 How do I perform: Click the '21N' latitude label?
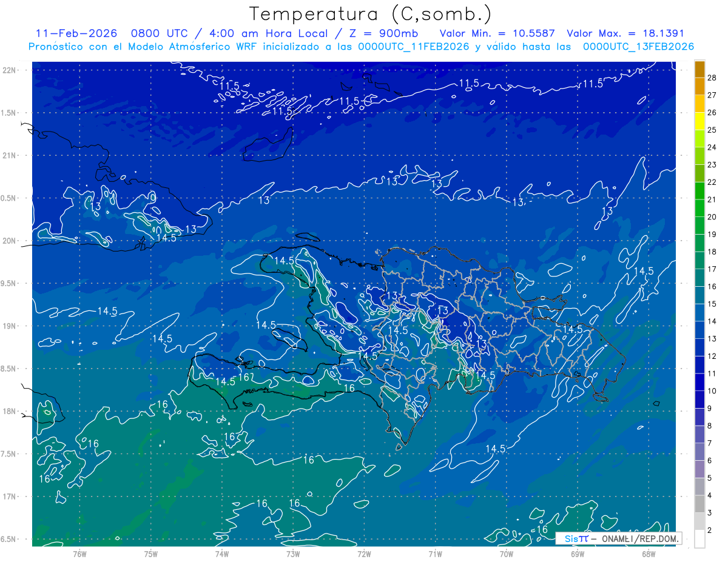tap(10, 155)
